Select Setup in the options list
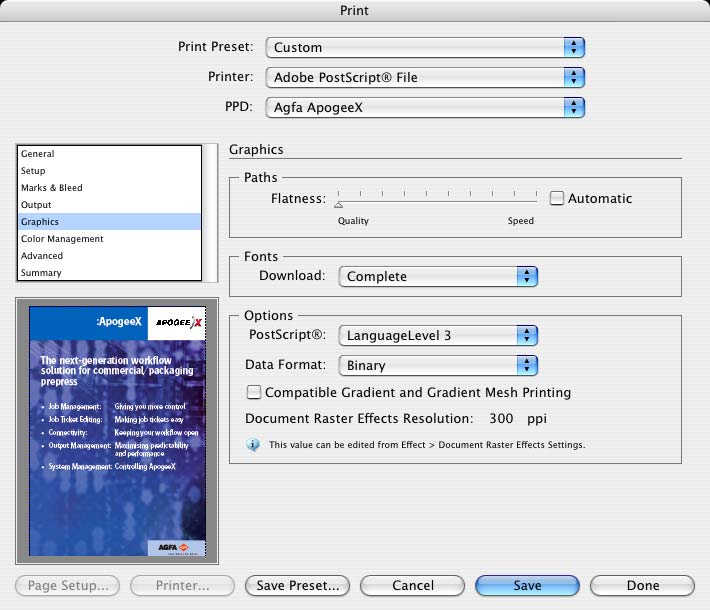 click(109, 171)
